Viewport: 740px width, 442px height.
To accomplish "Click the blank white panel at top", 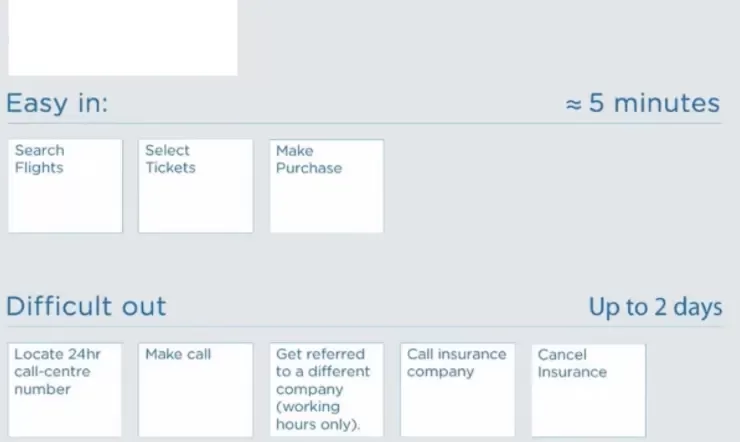I will [x=123, y=37].
